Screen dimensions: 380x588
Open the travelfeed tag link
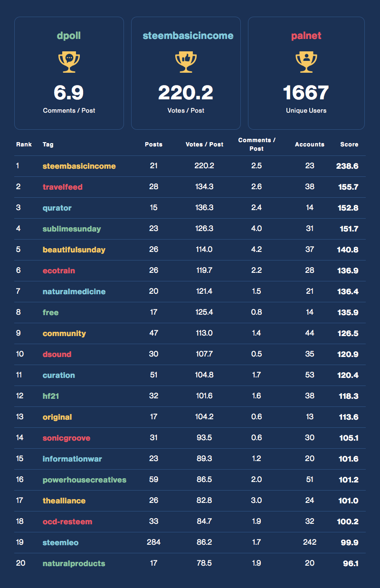point(62,187)
